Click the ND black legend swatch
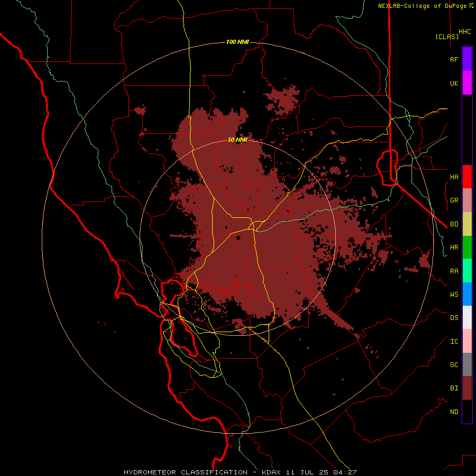The image size is (476, 476). (x=467, y=411)
